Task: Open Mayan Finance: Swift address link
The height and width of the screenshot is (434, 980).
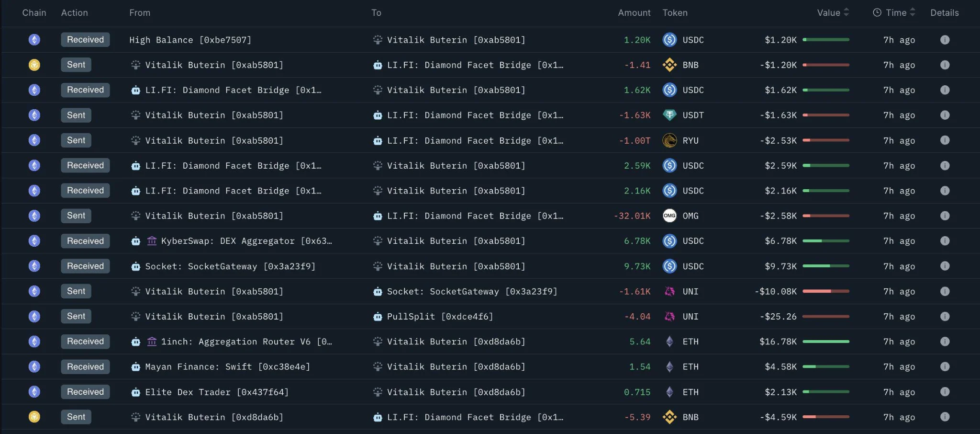Action: click(227, 366)
